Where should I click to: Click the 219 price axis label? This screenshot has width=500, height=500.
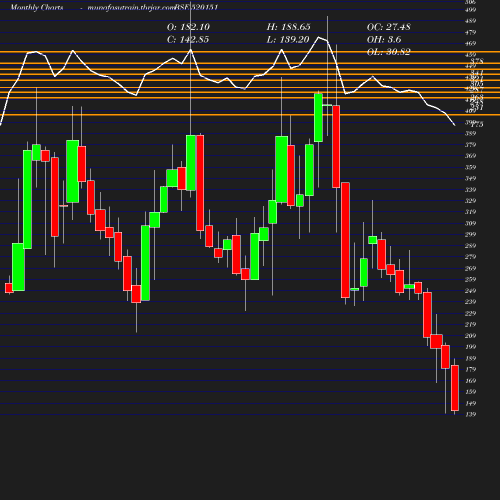click(470, 324)
